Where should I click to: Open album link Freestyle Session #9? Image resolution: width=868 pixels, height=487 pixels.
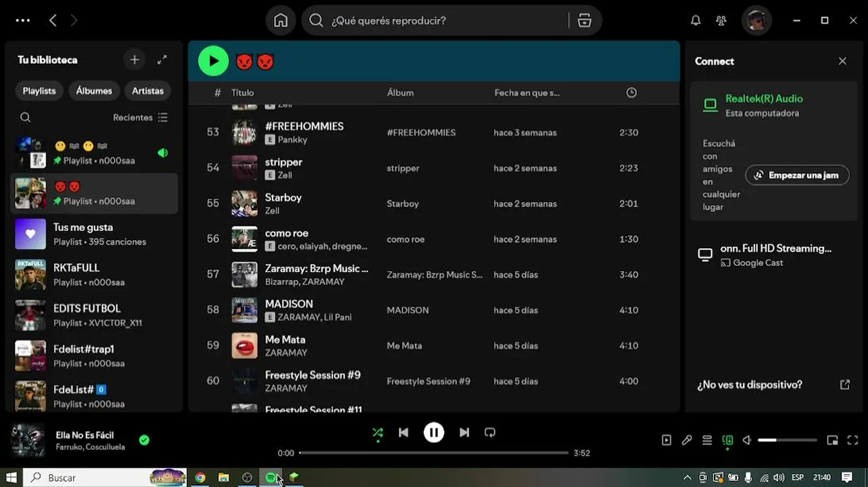pyautogui.click(x=429, y=381)
